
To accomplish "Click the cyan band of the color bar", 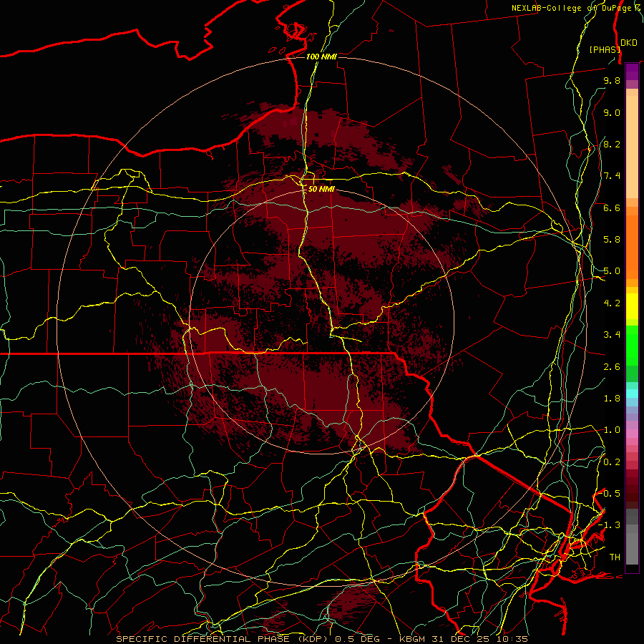I will pyautogui.click(x=632, y=393).
